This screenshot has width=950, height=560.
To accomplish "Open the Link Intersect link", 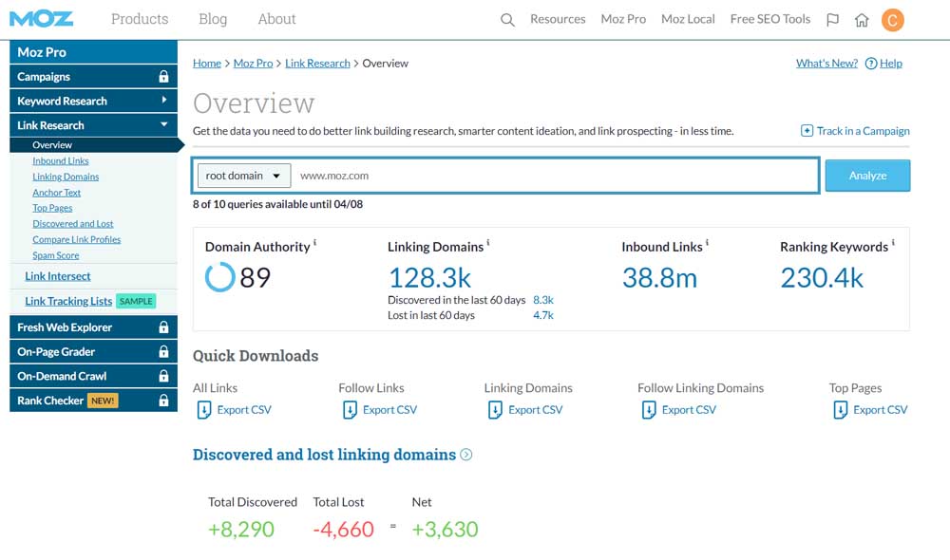I will (x=58, y=276).
